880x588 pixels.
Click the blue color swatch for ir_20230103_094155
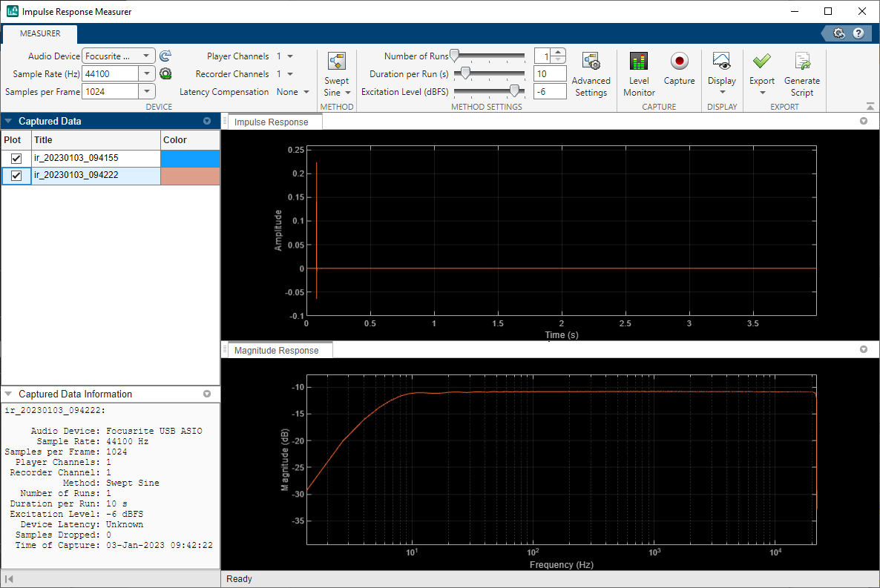pyautogui.click(x=190, y=158)
